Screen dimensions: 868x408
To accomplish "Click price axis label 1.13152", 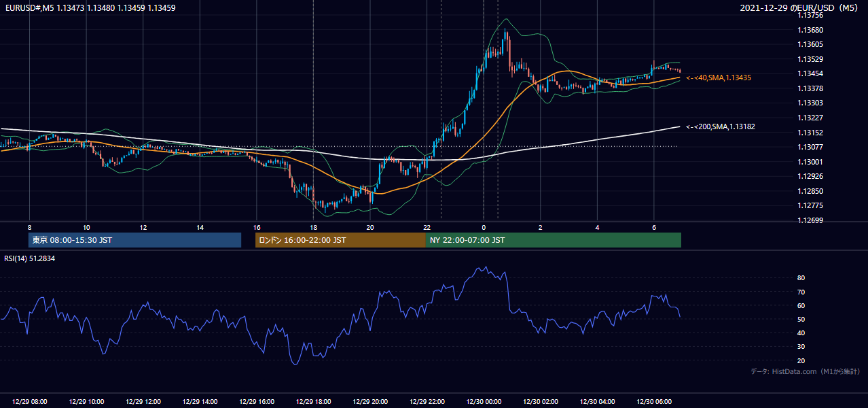I will (810, 133).
